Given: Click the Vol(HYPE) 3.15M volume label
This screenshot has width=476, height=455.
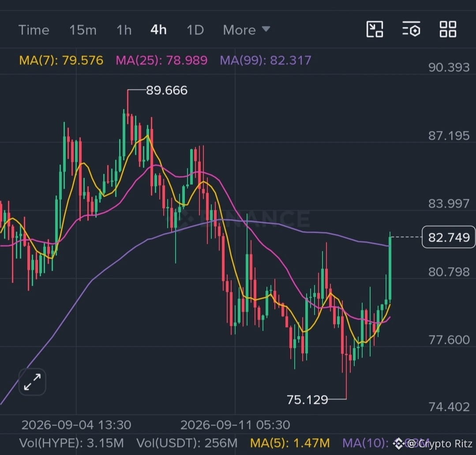Looking at the screenshot, I should 71,443.
